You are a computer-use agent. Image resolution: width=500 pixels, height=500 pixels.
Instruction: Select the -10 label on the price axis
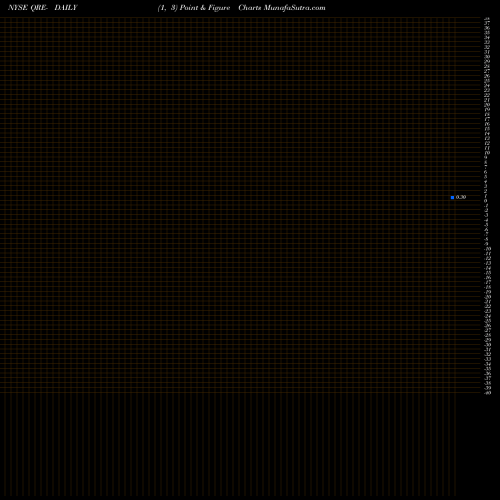pyautogui.click(x=488, y=249)
